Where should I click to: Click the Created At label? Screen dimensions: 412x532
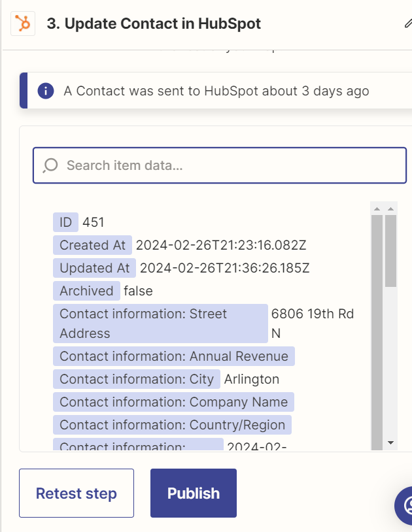pyautogui.click(x=92, y=245)
